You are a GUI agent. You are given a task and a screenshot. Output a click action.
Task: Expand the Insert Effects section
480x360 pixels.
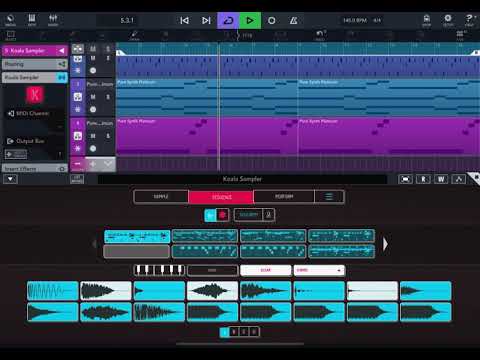(x=35, y=169)
